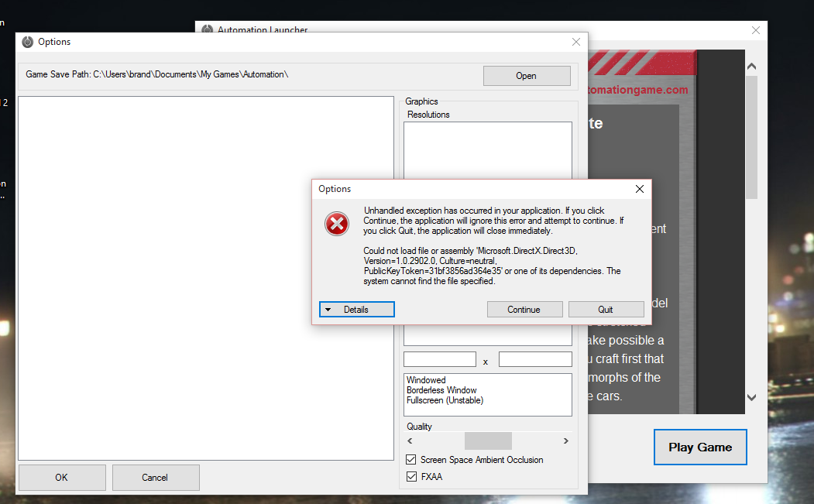Close the Automation Launcher window
814x504 pixels.
(756, 31)
